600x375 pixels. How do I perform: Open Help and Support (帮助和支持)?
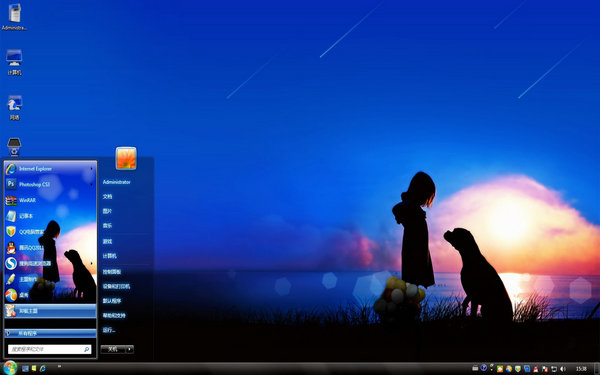[114, 315]
